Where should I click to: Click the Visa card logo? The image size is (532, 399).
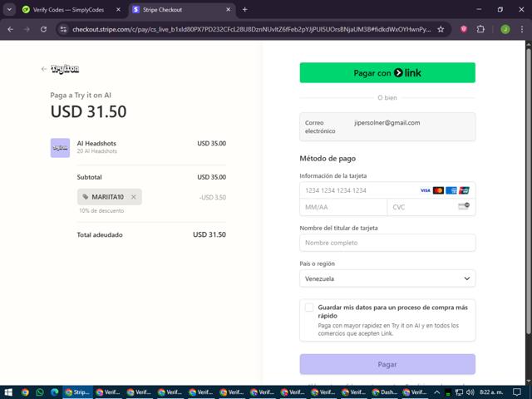click(425, 190)
